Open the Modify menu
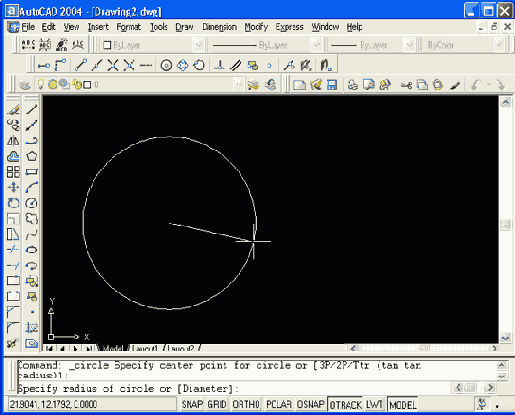This screenshot has width=515, height=415. [256, 27]
